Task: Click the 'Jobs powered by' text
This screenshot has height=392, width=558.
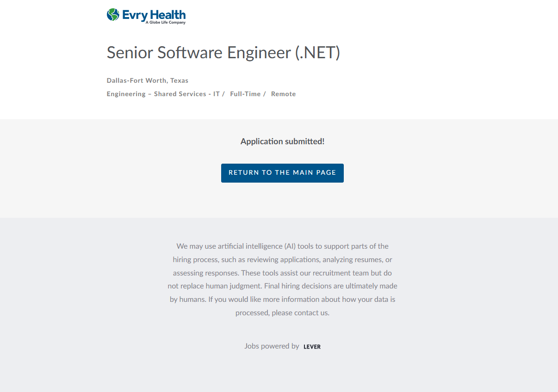Action: [272, 346]
